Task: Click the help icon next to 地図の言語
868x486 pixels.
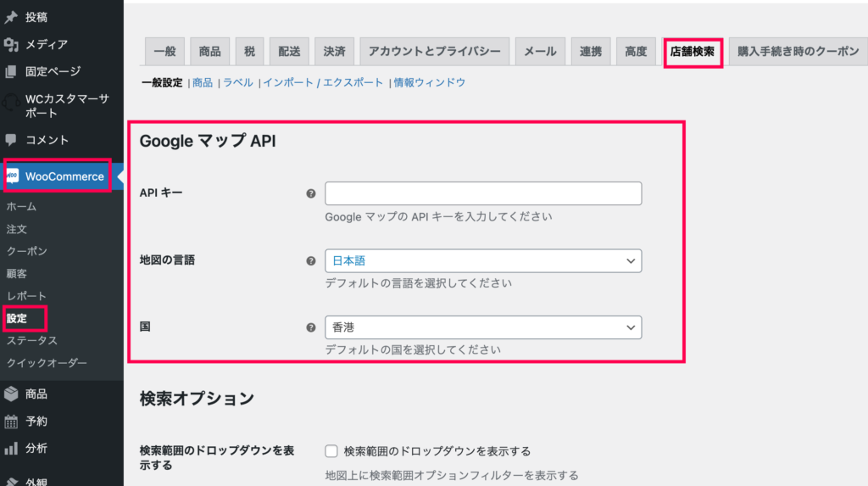Action: tap(311, 261)
